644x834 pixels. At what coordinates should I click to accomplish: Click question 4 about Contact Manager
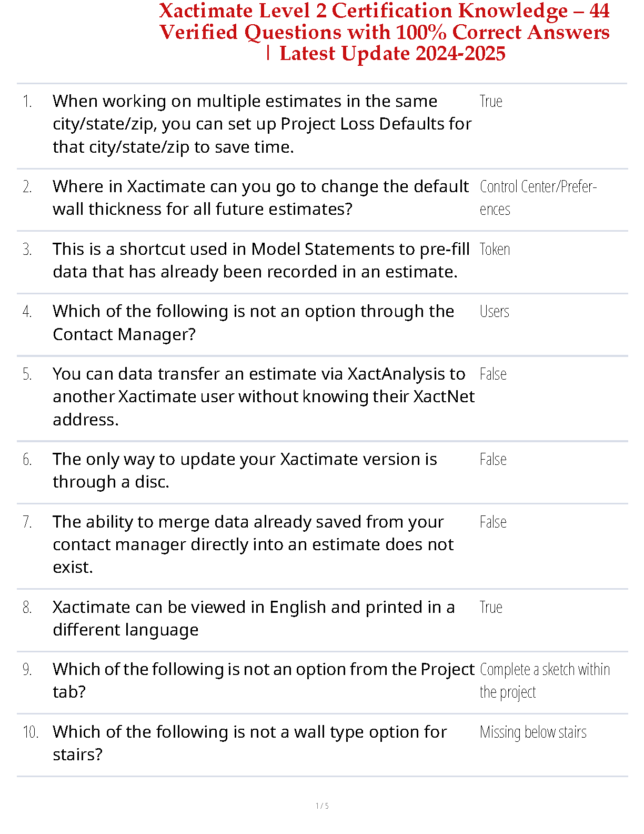point(253,323)
